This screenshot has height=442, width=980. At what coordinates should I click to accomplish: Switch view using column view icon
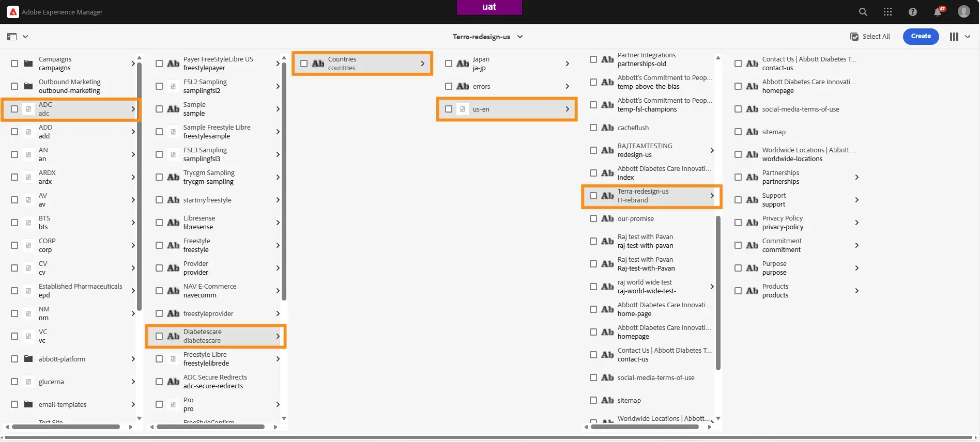(954, 37)
